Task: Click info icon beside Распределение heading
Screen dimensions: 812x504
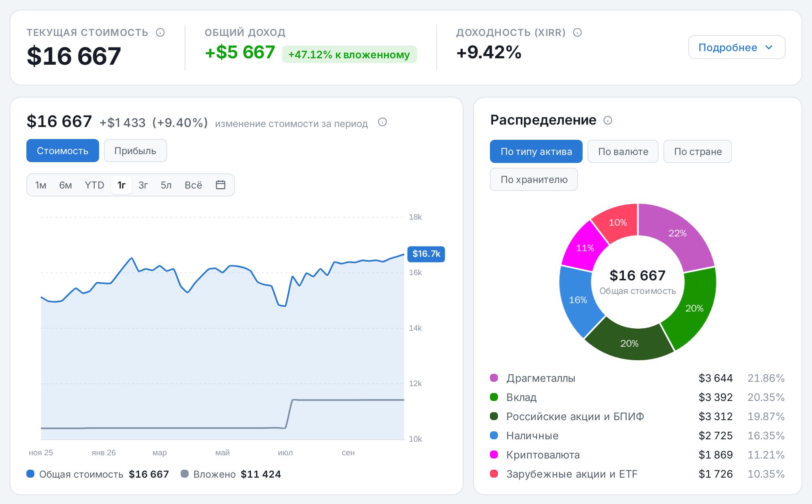Action: tap(608, 120)
